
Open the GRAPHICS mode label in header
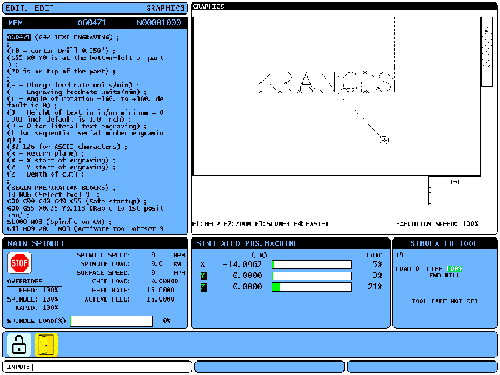point(165,8)
